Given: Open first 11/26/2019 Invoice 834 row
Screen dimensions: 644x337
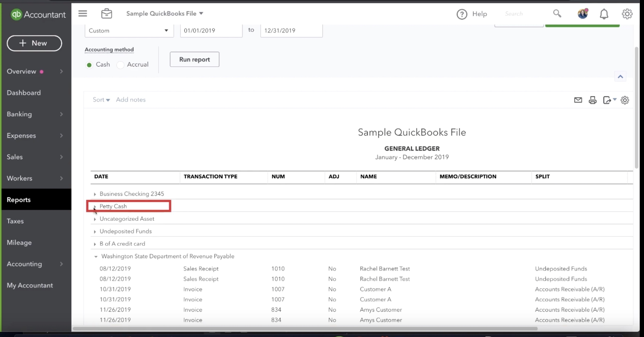Looking at the screenshot, I should [362, 310].
